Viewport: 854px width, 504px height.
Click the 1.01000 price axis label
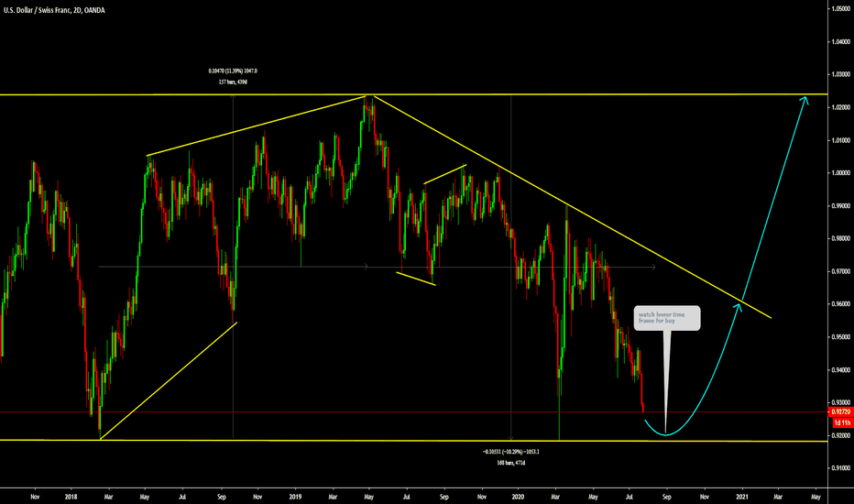coord(841,140)
